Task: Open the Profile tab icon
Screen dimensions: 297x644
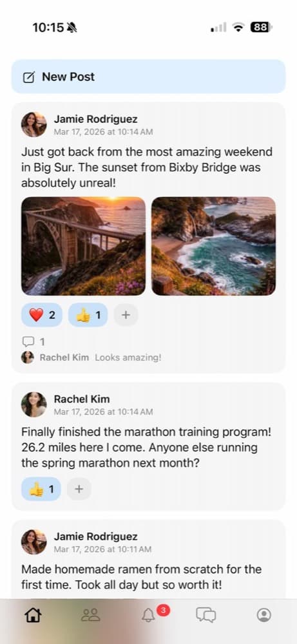Action: 263,615
